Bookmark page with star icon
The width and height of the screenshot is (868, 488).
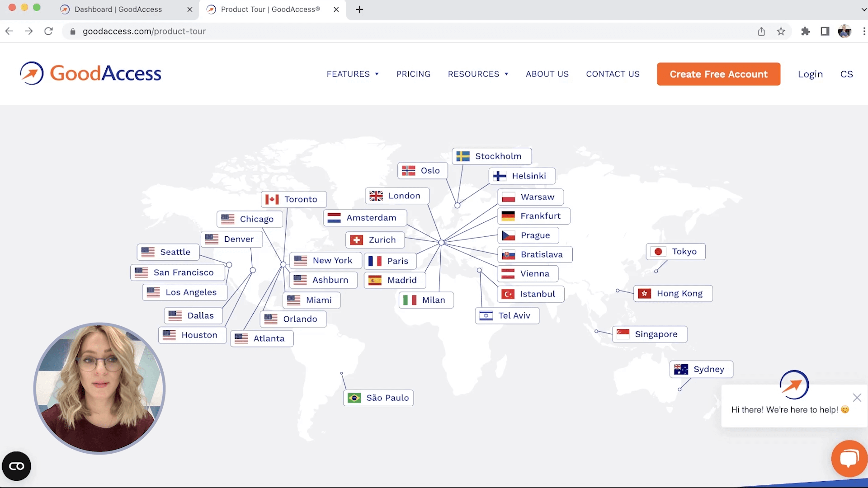pyautogui.click(x=781, y=31)
